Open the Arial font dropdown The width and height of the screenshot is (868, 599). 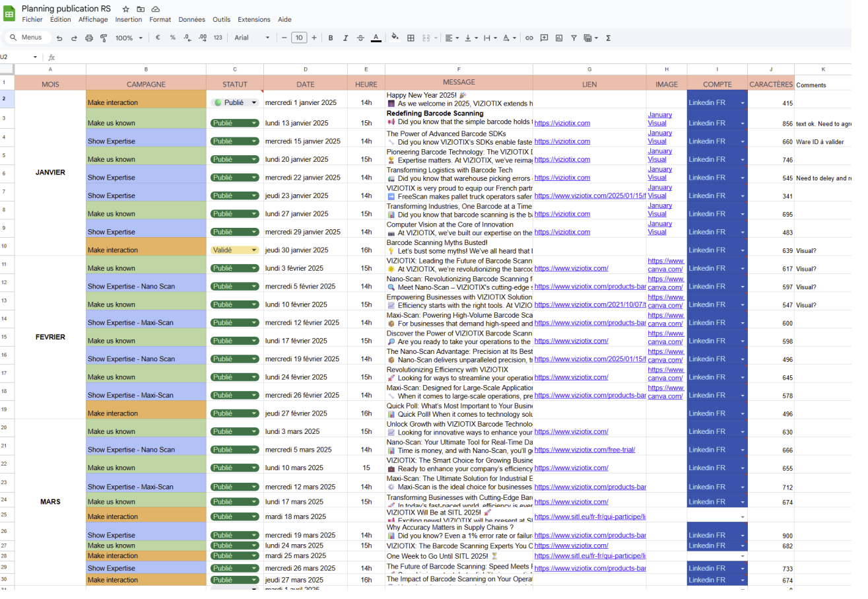click(251, 38)
